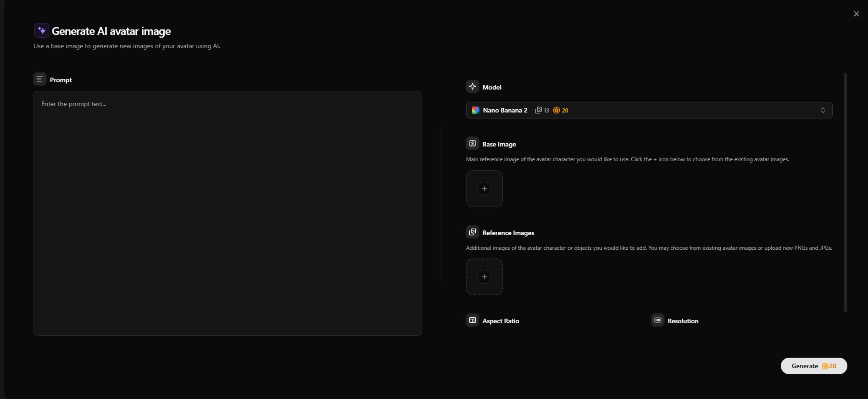The width and height of the screenshot is (868, 399).
Task: Click the Reference Images label text
Action: (x=508, y=233)
